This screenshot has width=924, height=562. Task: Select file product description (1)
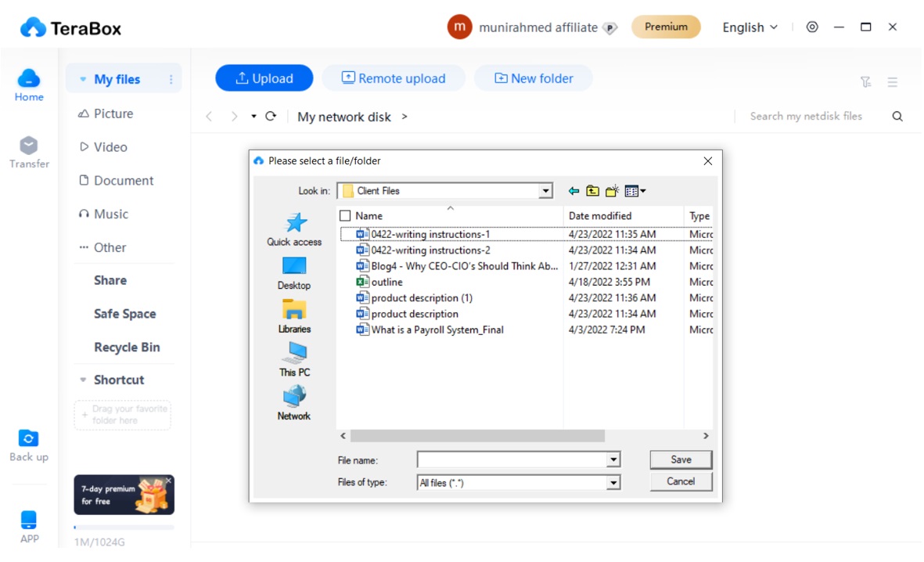(x=415, y=297)
